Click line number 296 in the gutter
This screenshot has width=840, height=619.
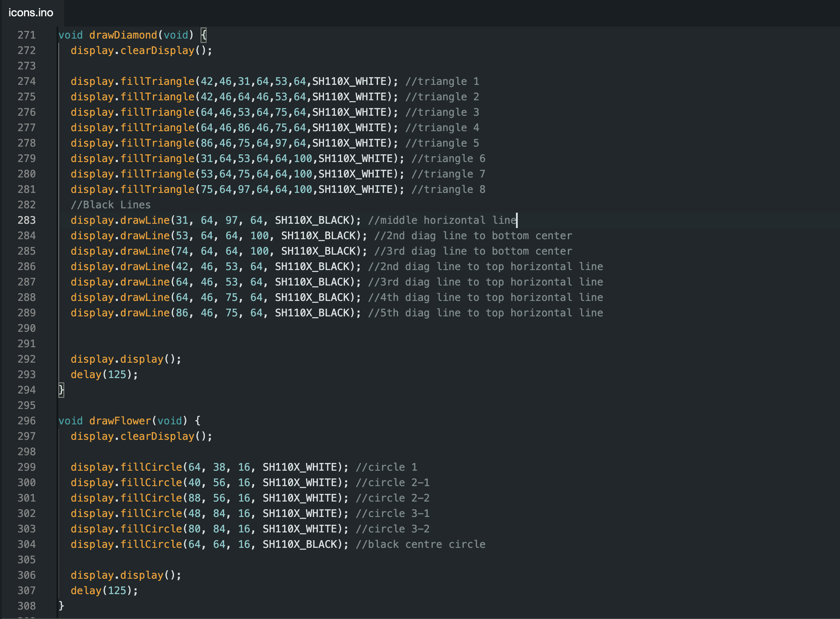[26, 421]
